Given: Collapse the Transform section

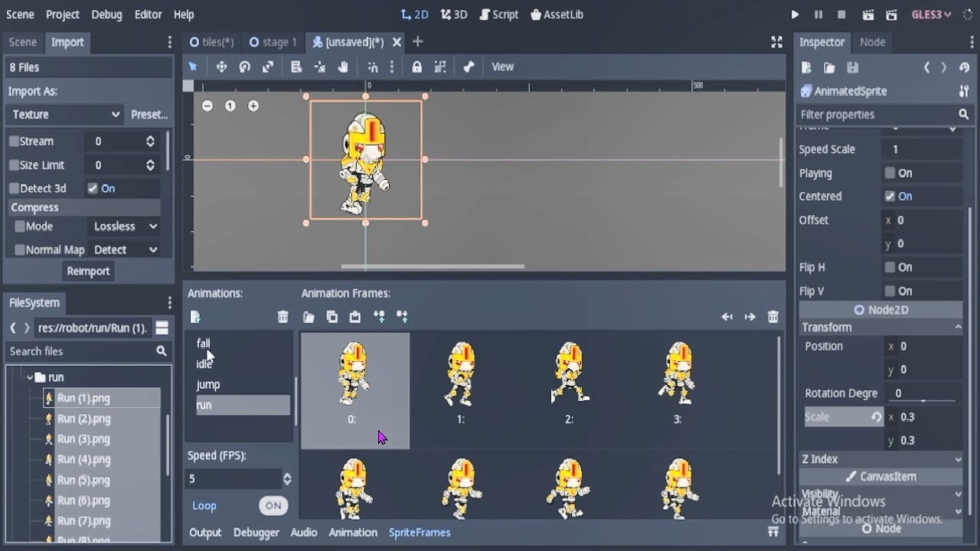Looking at the screenshot, I should coord(880,328).
